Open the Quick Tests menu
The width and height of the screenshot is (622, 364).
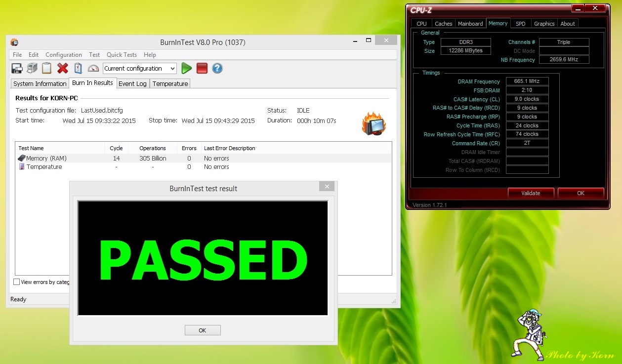pos(122,55)
